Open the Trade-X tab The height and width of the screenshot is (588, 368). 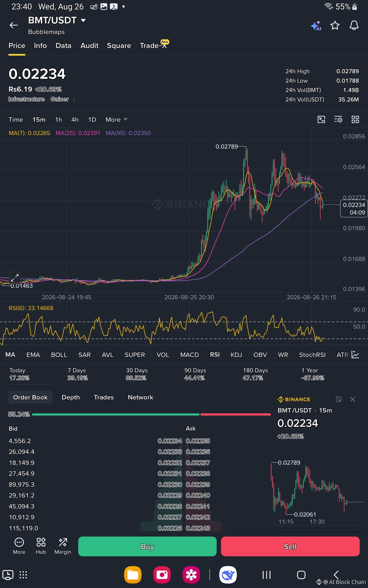(154, 45)
